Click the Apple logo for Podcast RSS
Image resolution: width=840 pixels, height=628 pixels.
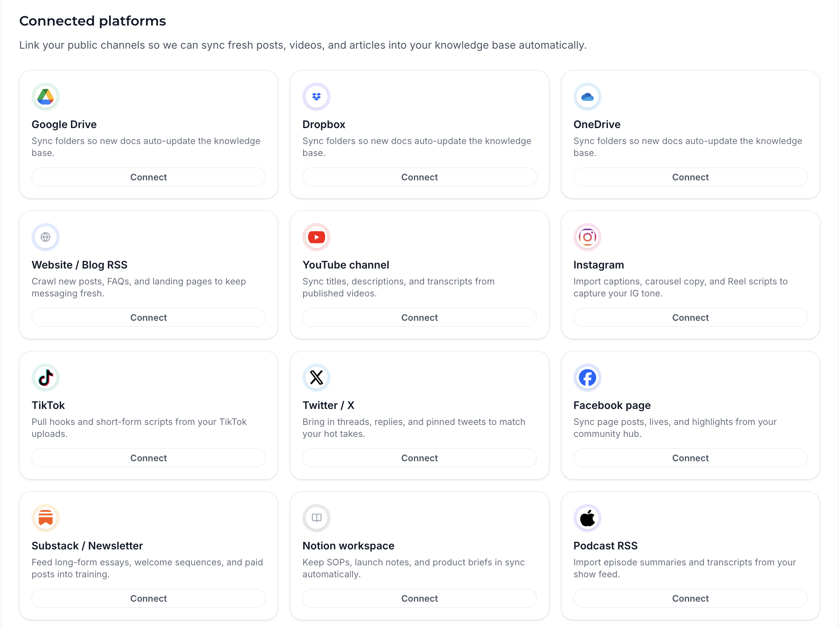[587, 518]
